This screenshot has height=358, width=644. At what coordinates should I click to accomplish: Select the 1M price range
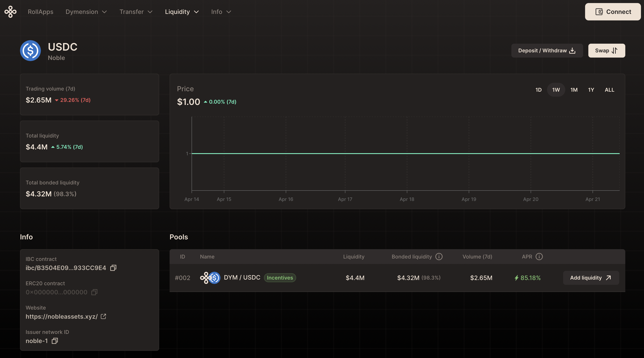pyautogui.click(x=574, y=90)
